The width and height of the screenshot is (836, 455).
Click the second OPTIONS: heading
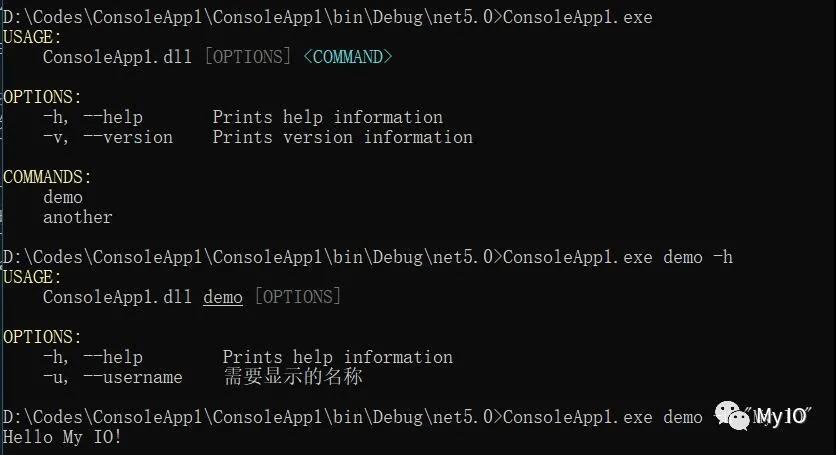click(x=42, y=337)
